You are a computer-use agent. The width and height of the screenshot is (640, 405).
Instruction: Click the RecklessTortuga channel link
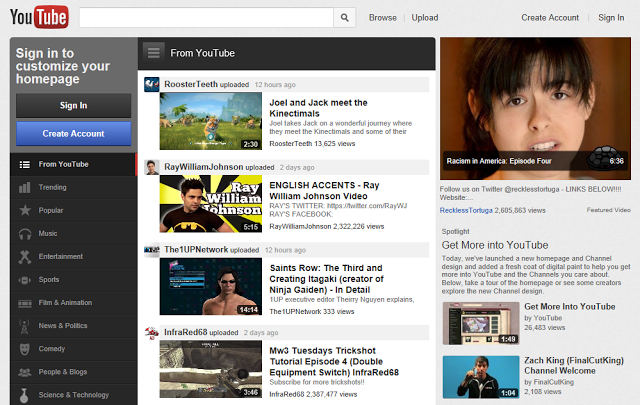tap(466, 211)
